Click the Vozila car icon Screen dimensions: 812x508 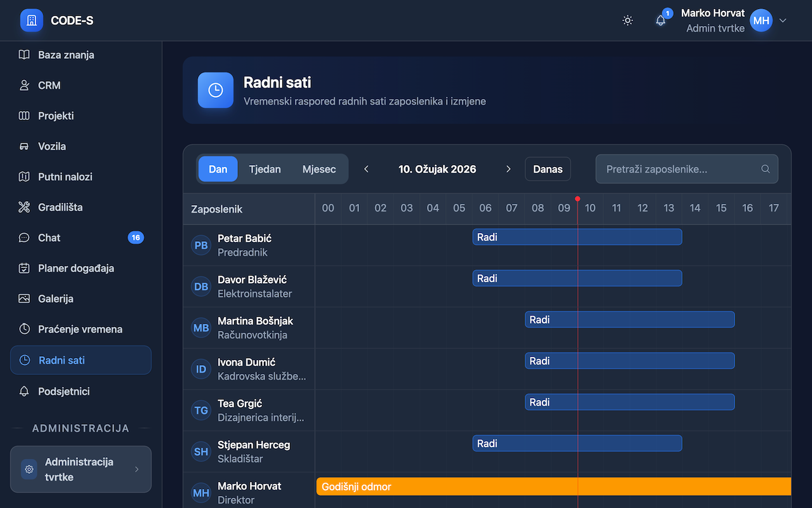pyautogui.click(x=24, y=146)
